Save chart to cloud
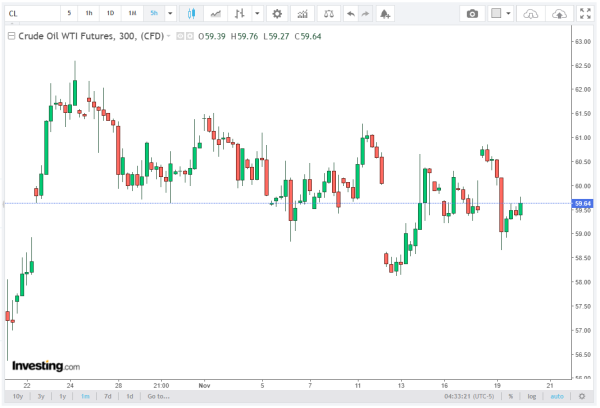Viewport: 600px width, 408px height. point(559,13)
